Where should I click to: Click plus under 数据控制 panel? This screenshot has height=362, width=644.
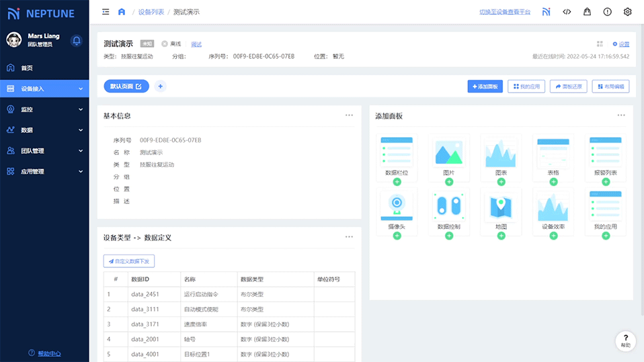pyautogui.click(x=449, y=236)
